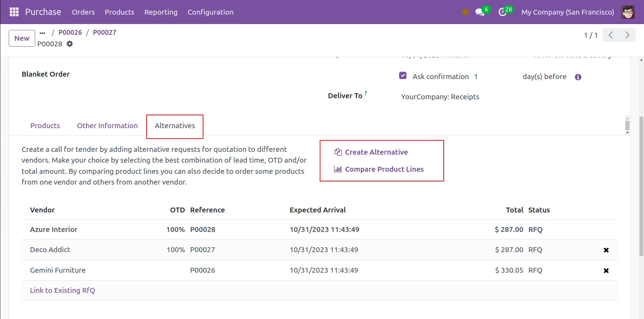Go to the previous record arrow
The height and width of the screenshot is (319, 644).
(611, 35)
